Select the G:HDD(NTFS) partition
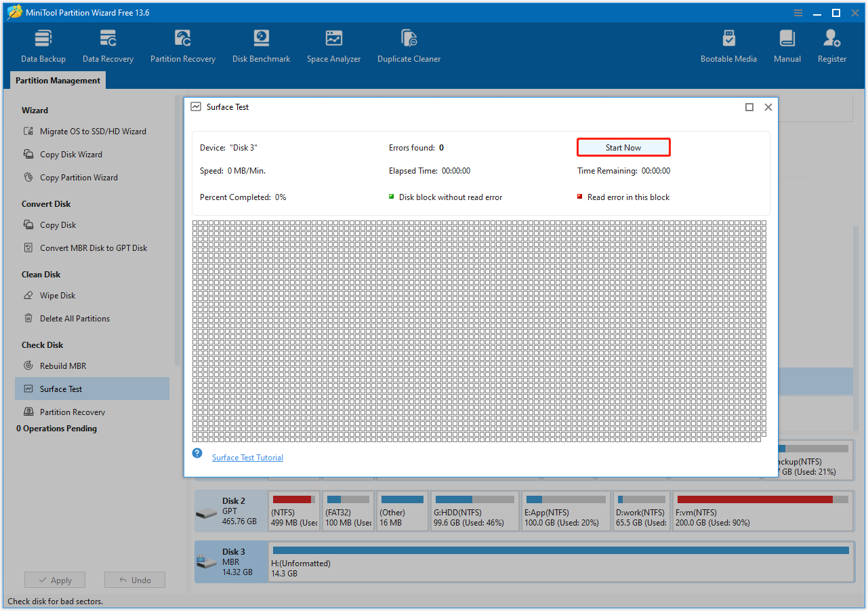868x611 pixels. 474,511
